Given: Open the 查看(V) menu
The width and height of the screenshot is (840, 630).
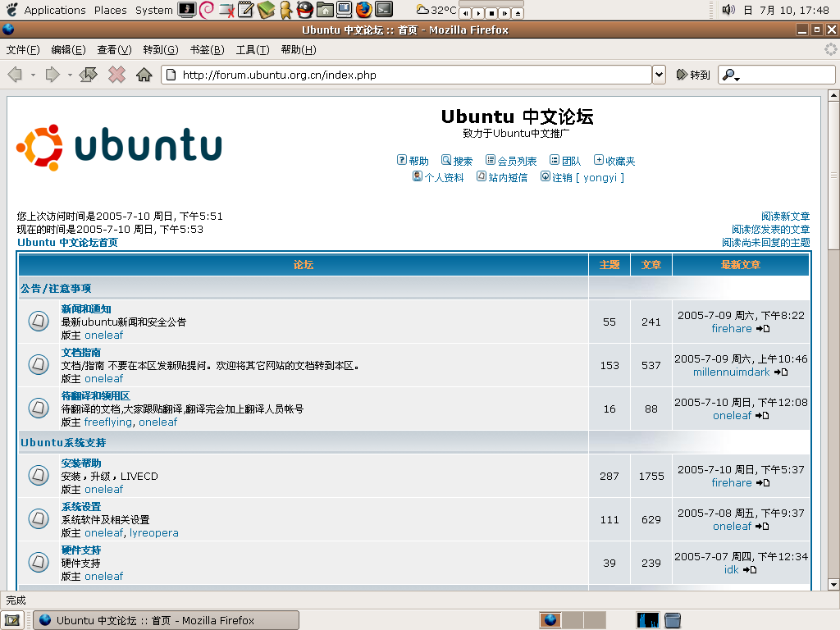Looking at the screenshot, I should pos(114,50).
